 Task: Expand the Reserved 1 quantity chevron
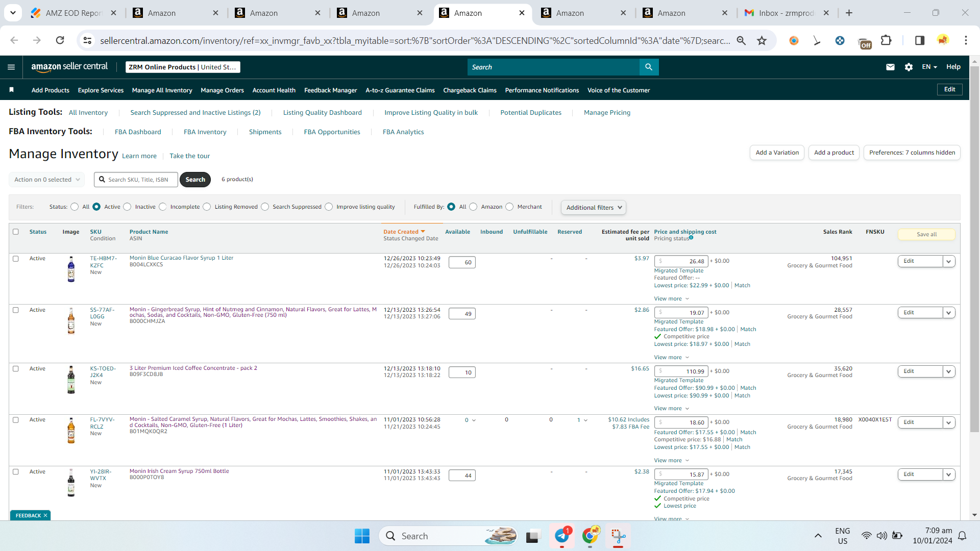(585, 420)
